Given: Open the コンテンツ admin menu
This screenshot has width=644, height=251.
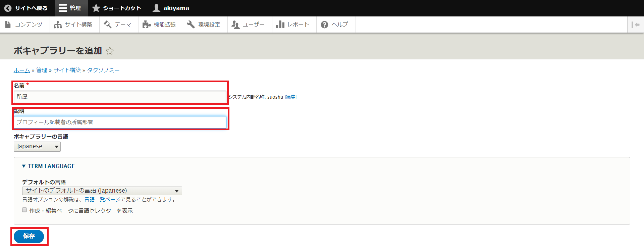Looking at the screenshot, I should tap(24, 24).
